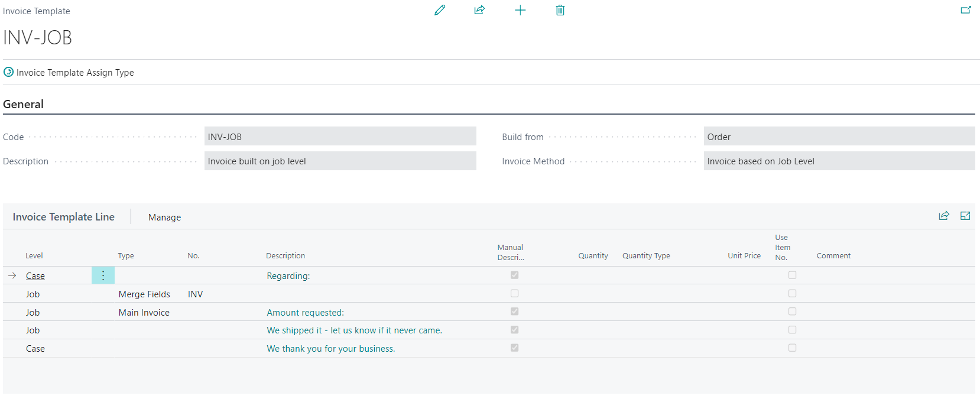Open page in new window icon
This screenshot has width=980, height=412.
pos(966,10)
